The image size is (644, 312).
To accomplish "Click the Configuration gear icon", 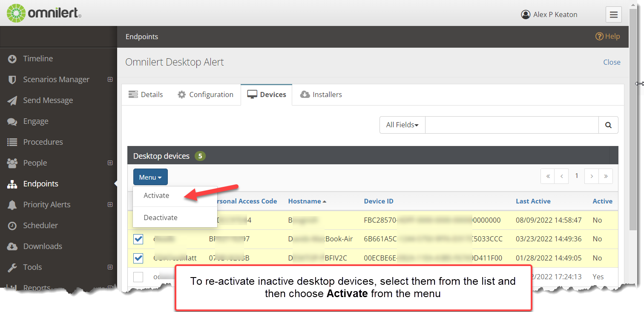I will [x=182, y=94].
